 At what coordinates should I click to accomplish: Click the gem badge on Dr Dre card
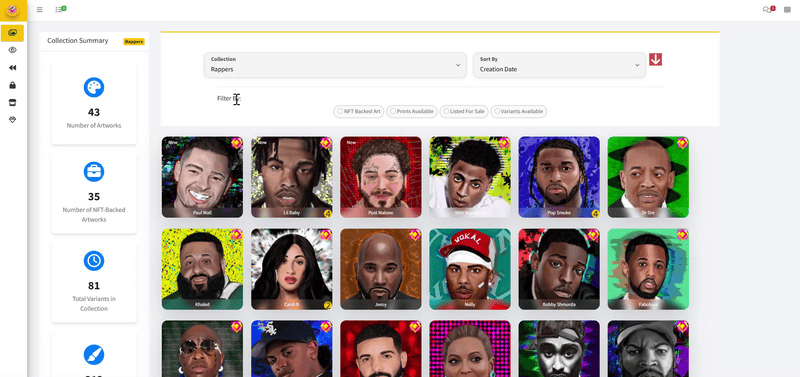click(x=682, y=143)
